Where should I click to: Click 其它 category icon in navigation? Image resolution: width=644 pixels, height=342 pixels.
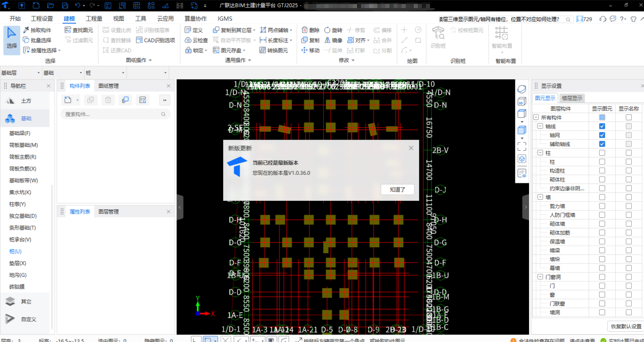pos(10,301)
